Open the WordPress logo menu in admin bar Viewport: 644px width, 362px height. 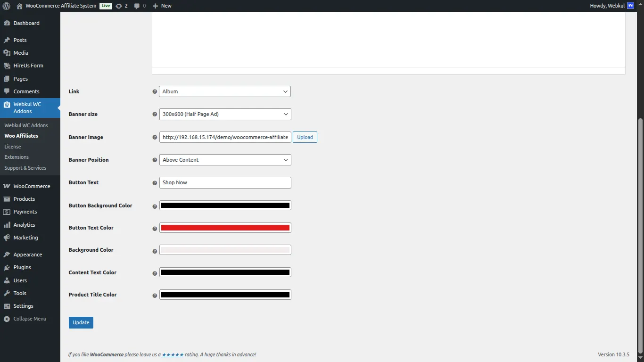tap(5, 6)
